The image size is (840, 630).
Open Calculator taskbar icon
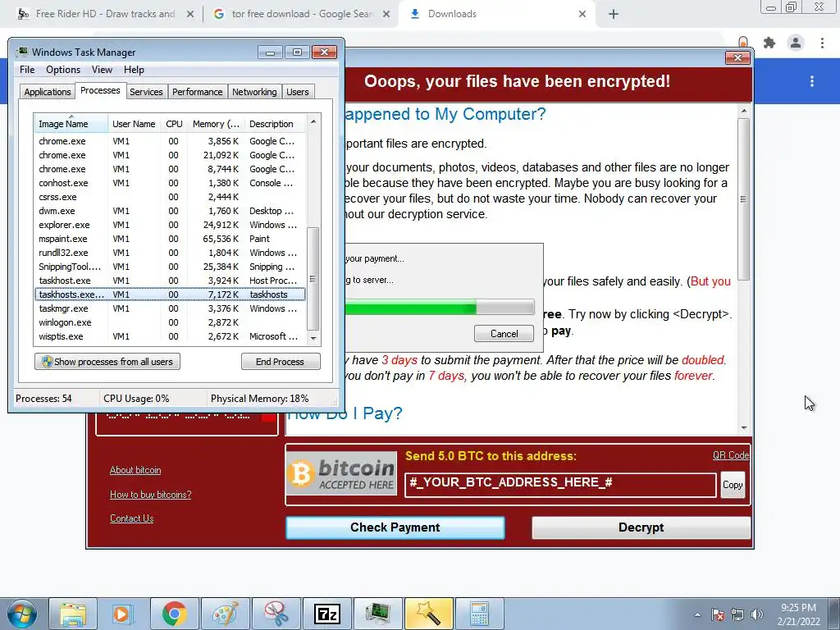479,614
